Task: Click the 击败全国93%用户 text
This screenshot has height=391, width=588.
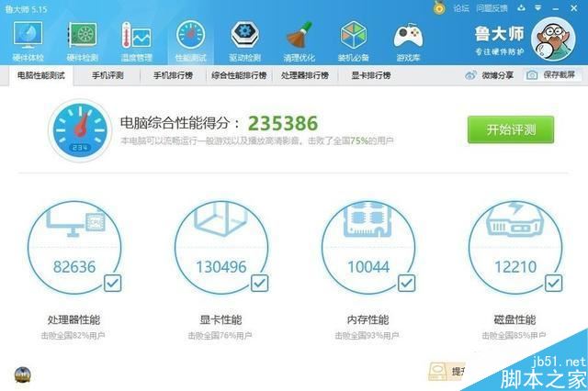Action: point(367,335)
